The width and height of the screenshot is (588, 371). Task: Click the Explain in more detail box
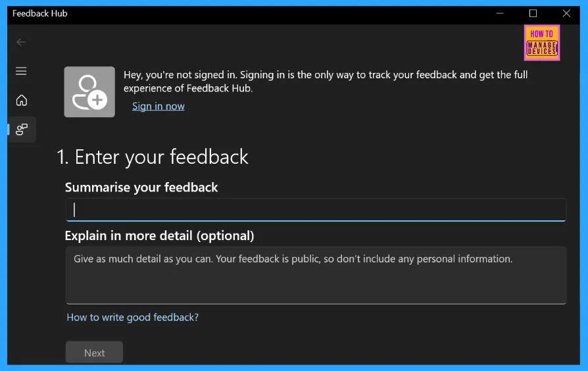[x=316, y=275]
